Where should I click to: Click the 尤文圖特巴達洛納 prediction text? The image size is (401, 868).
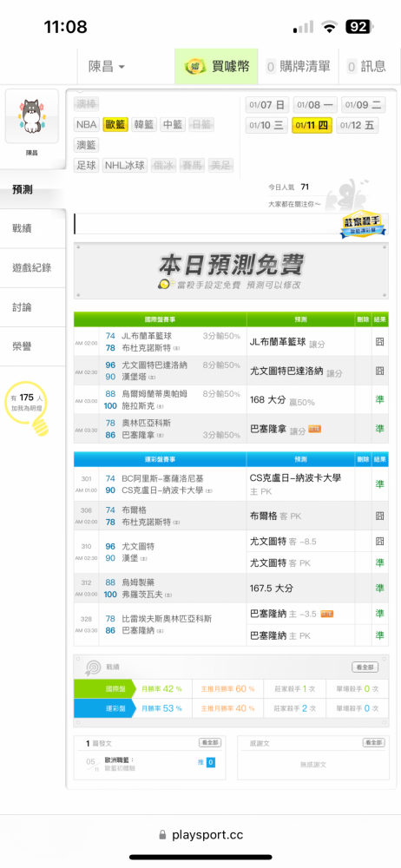286,372
